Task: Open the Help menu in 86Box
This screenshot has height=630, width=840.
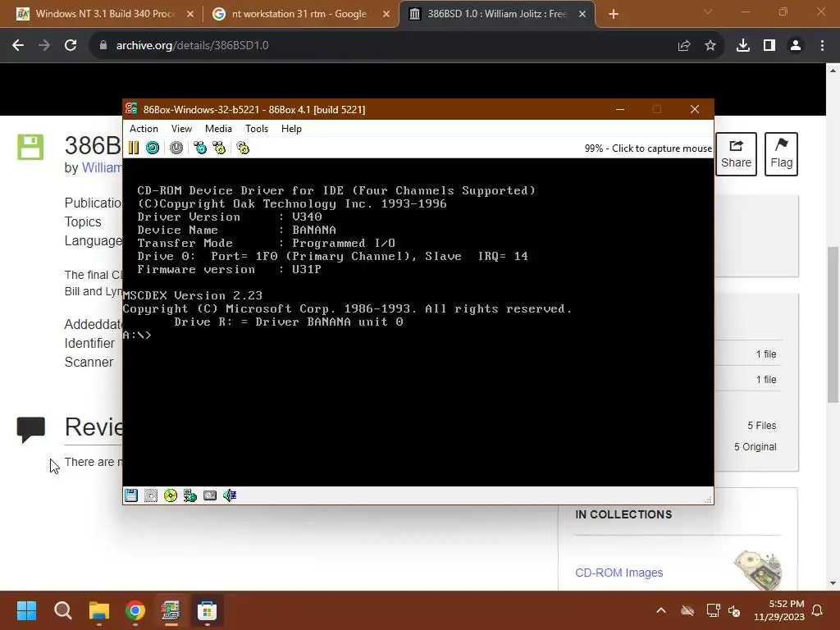Action: pyautogui.click(x=291, y=129)
